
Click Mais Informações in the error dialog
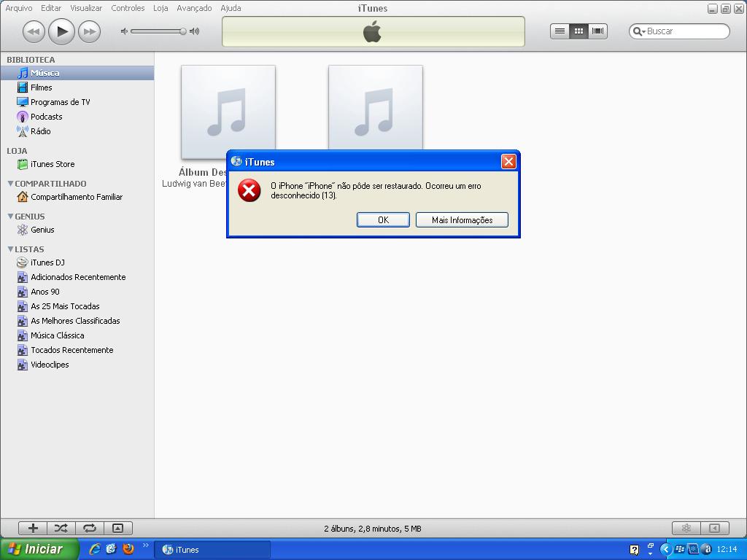[x=462, y=220]
